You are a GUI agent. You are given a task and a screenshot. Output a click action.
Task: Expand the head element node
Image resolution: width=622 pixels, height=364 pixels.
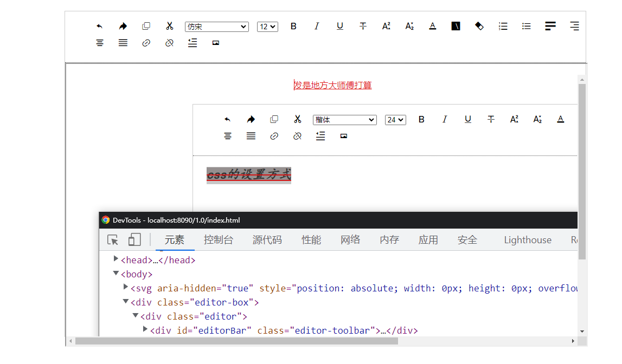click(116, 258)
